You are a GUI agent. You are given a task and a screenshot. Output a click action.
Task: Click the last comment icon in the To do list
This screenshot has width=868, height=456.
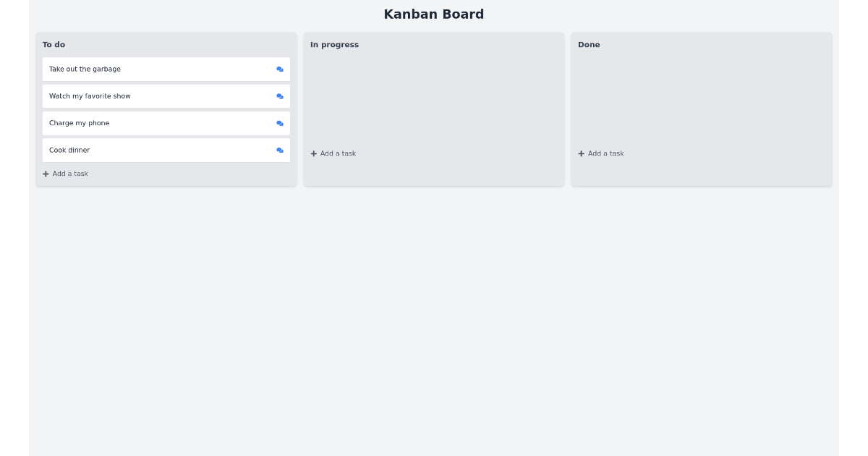click(x=280, y=150)
